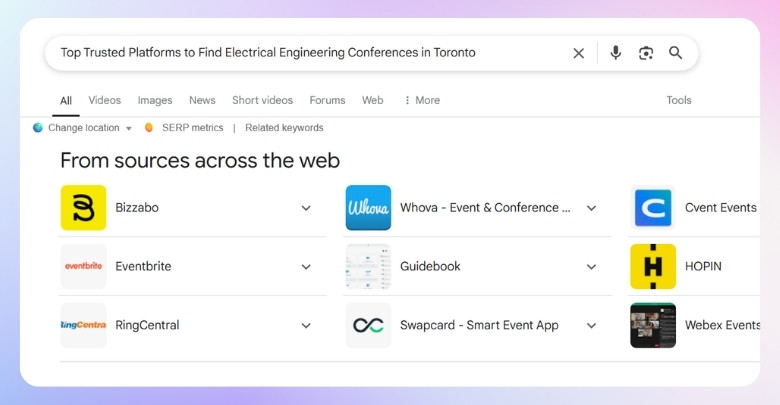This screenshot has width=780, height=405.
Task: Click the SERP metrics link
Action: [193, 128]
